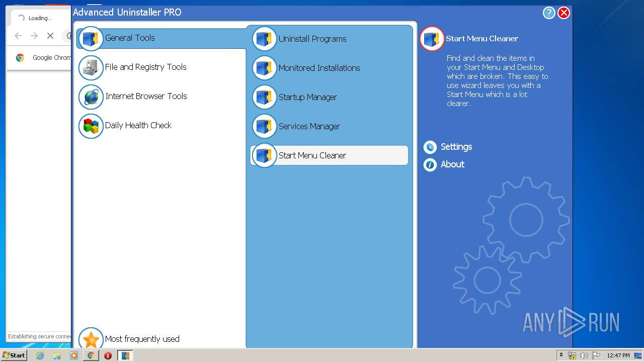Go back in the Chrome window
The image size is (644, 362).
pyautogui.click(x=18, y=36)
